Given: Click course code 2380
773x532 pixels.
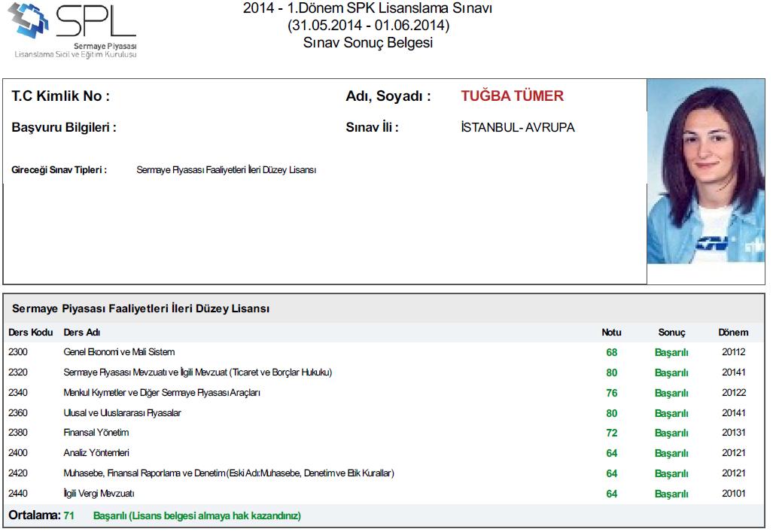Looking at the screenshot, I should [x=18, y=433].
